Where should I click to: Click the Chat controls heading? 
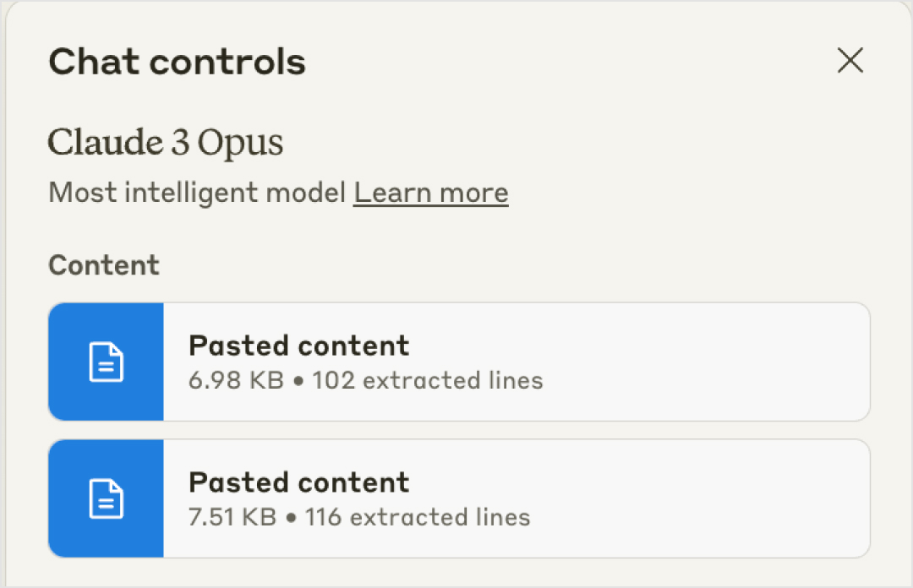(x=177, y=63)
